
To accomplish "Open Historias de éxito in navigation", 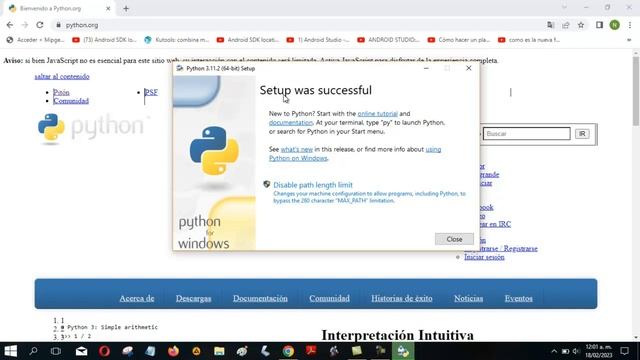I will (x=402, y=298).
